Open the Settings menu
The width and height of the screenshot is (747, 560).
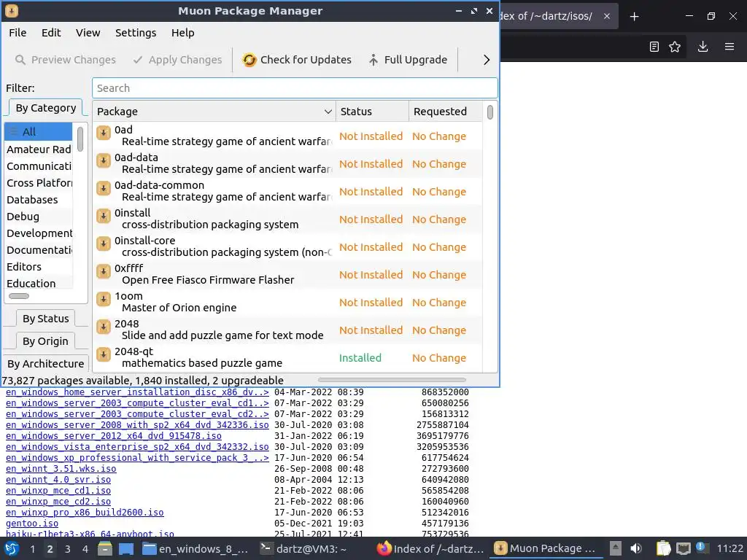pos(136,33)
